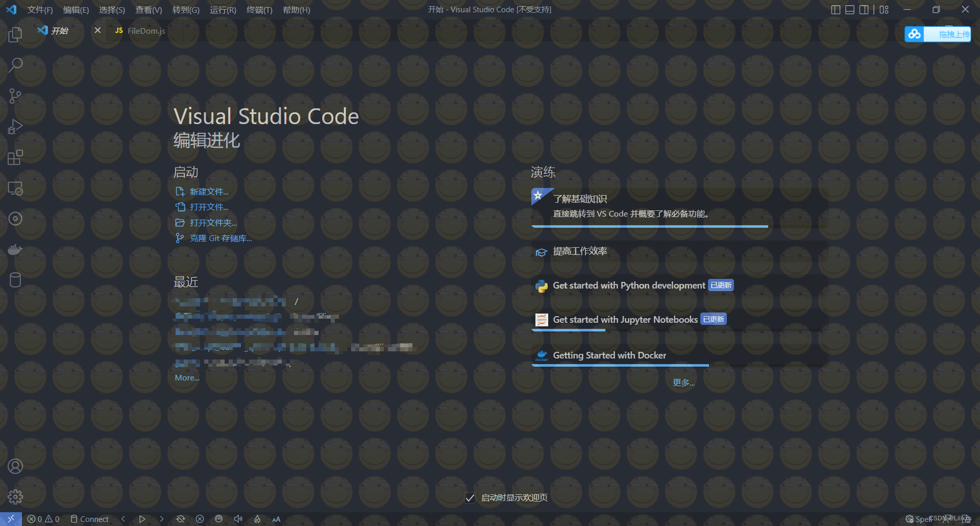Screen dimensions: 980x526
Task: Toggle the volume icon in status bar
Action: click(238, 519)
